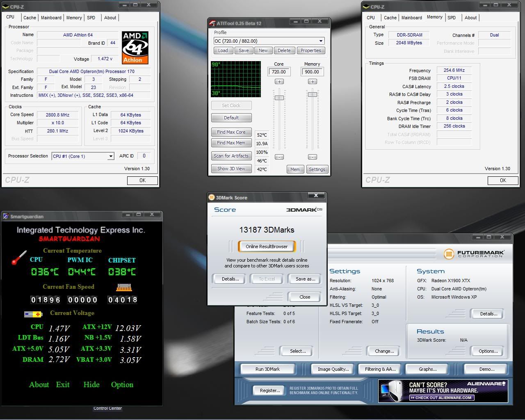The width and height of the screenshot is (525, 420).
Task: Click the thermometer icon in Smartguardian
Action: tap(19, 258)
